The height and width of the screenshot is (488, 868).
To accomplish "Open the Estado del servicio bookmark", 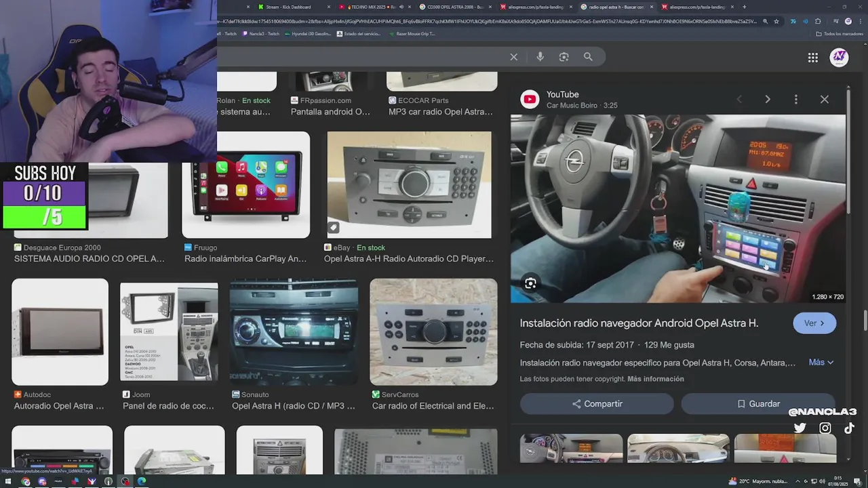I will click(359, 33).
